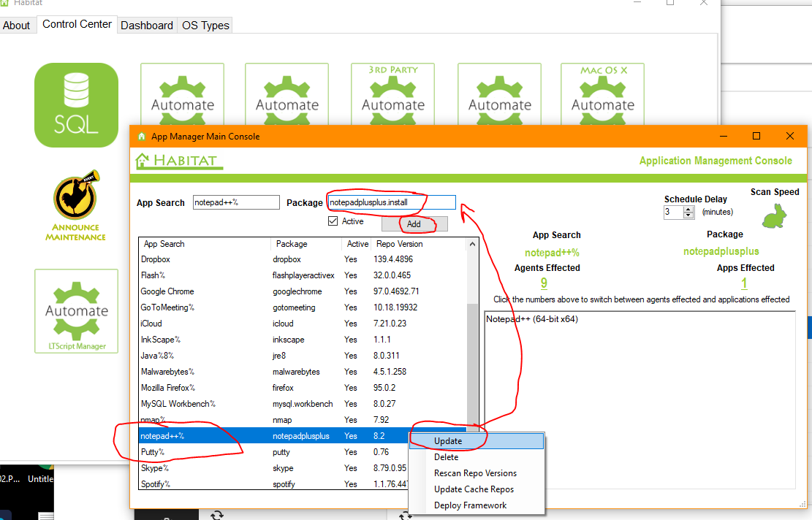Screen dimensions: 812x520
Task: Click into the Package text field
Action: pos(391,202)
